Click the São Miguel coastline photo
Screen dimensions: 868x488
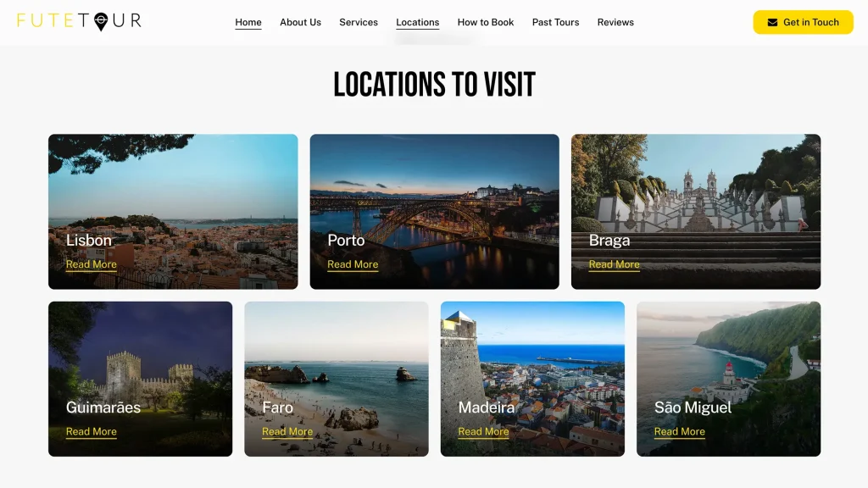tap(729, 356)
